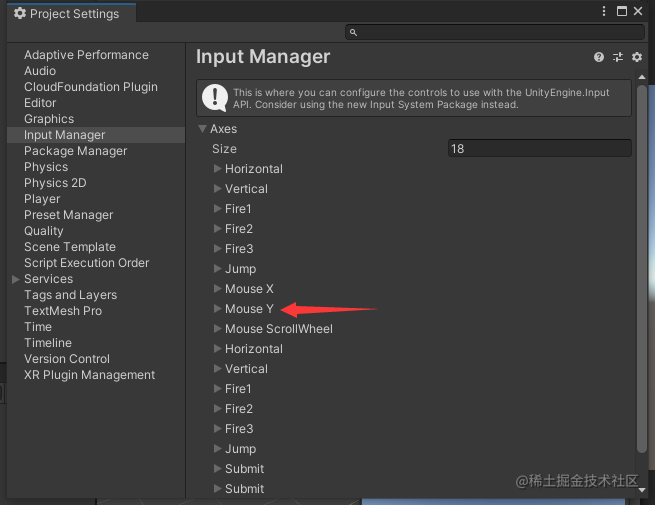The height and width of the screenshot is (505, 655).
Task: Expand the Mouse X axis entry
Action: pos(217,289)
